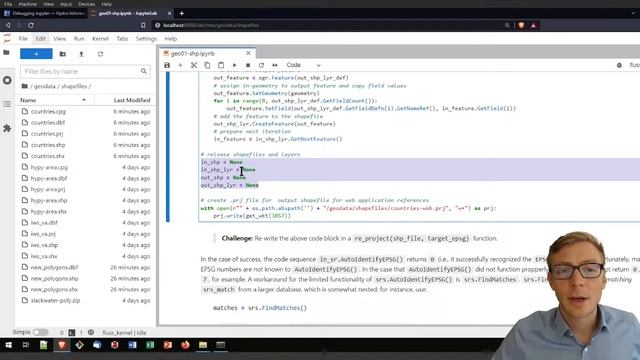Refresh the file list icon
Screen dimensions: 640x360
pos(100,54)
